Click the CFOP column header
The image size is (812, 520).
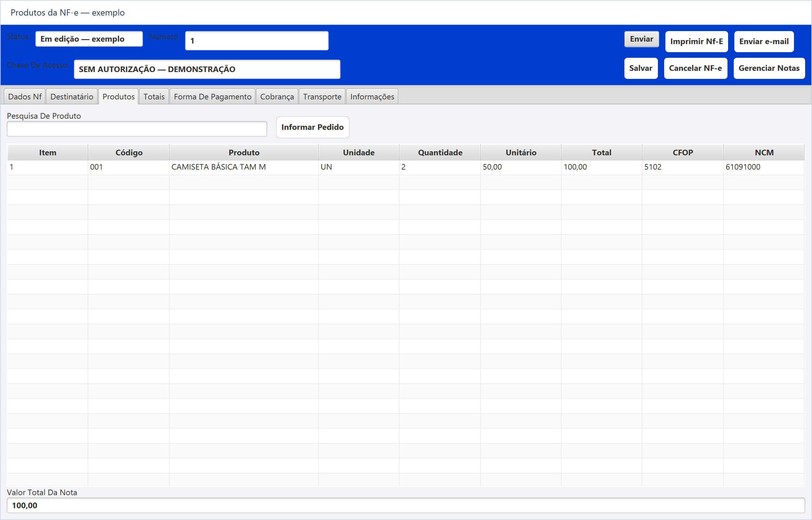682,153
